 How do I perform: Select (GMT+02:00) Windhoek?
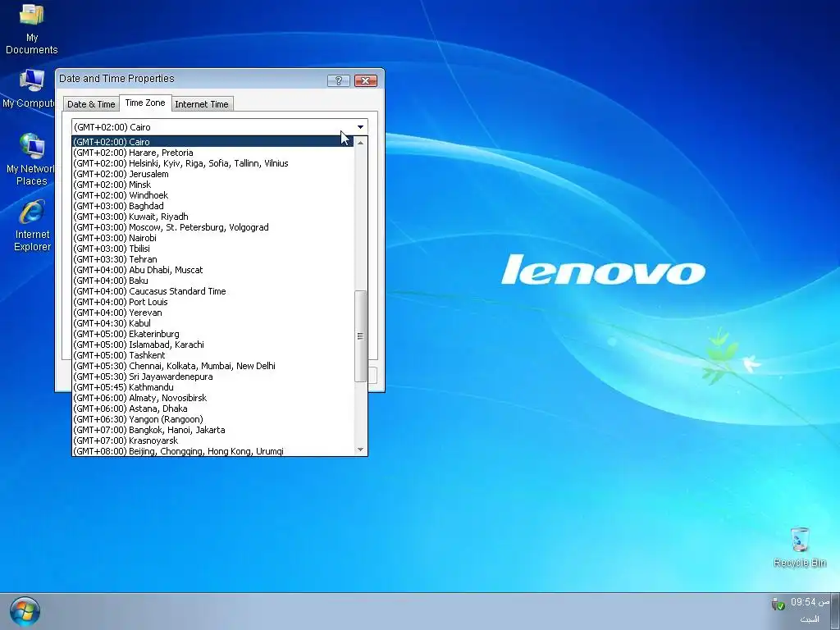point(212,195)
